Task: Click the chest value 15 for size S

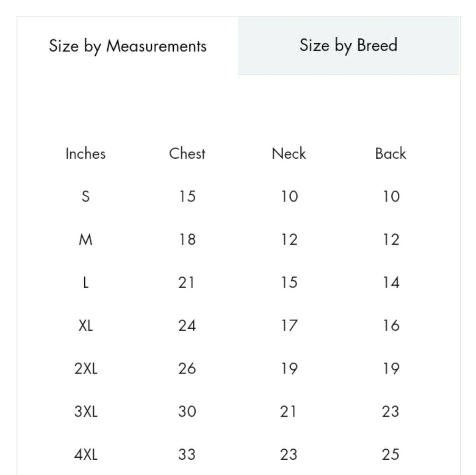Action: pyautogui.click(x=187, y=196)
